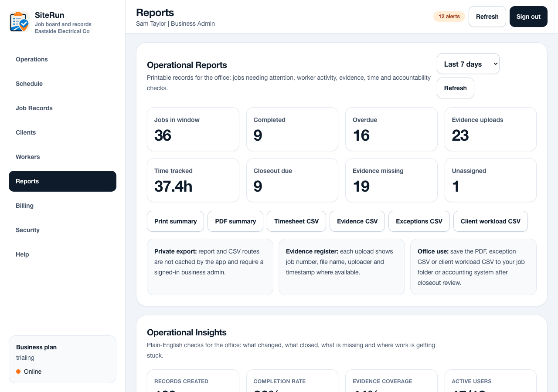Download the Exceptions CSV
The height and width of the screenshot is (392, 558).
(x=419, y=221)
